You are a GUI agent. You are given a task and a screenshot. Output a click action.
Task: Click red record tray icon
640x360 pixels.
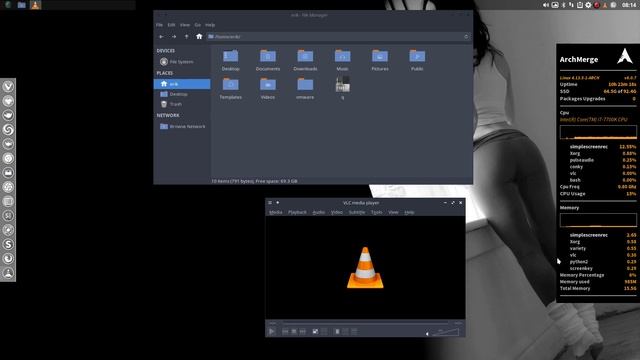tap(596, 5)
